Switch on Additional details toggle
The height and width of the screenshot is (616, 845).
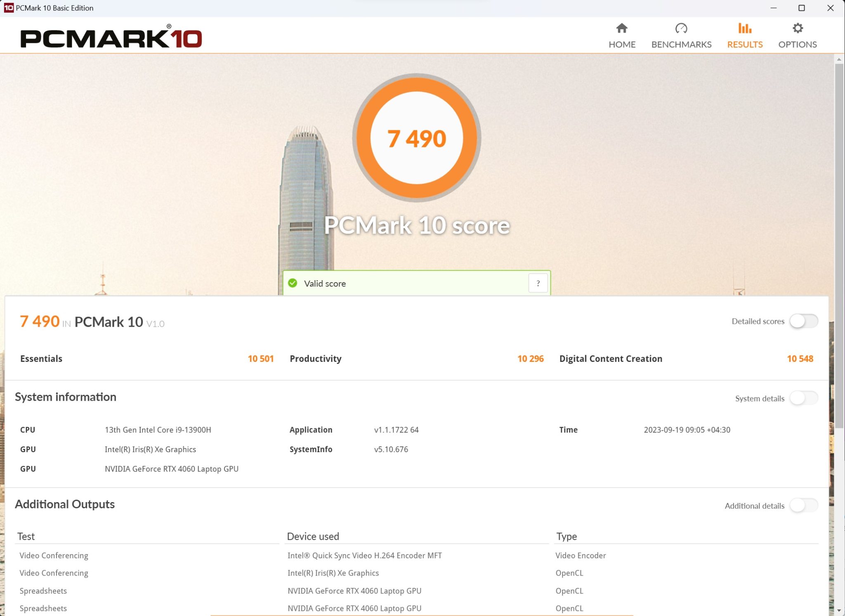pyautogui.click(x=803, y=505)
